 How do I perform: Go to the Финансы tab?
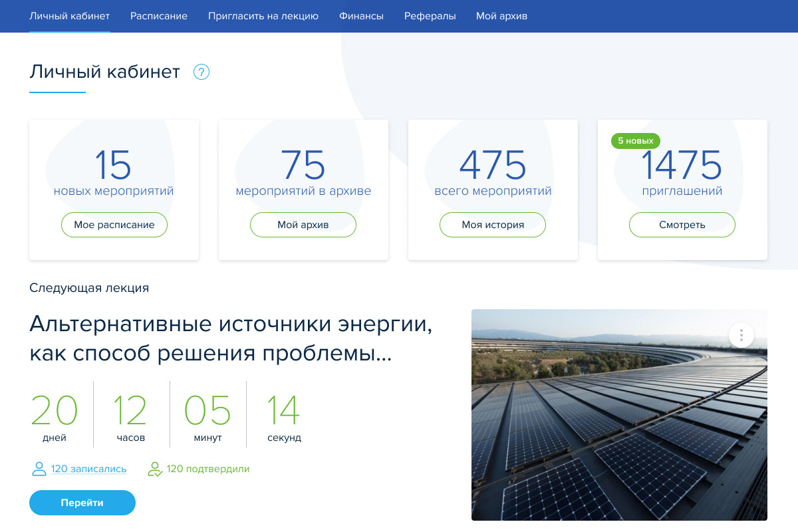tap(361, 16)
